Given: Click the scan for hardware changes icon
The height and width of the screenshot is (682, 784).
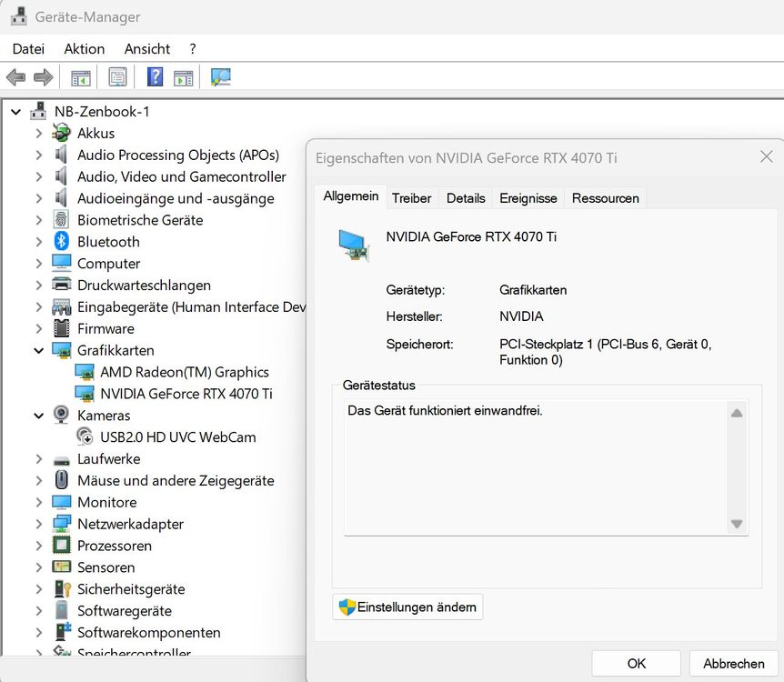Looking at the screenshot, I should (x=220, y=77).
